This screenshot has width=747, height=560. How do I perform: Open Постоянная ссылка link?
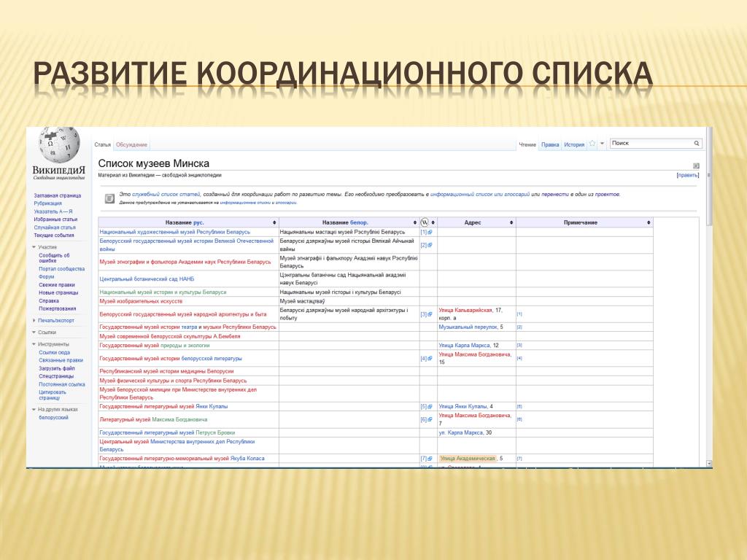62,384
